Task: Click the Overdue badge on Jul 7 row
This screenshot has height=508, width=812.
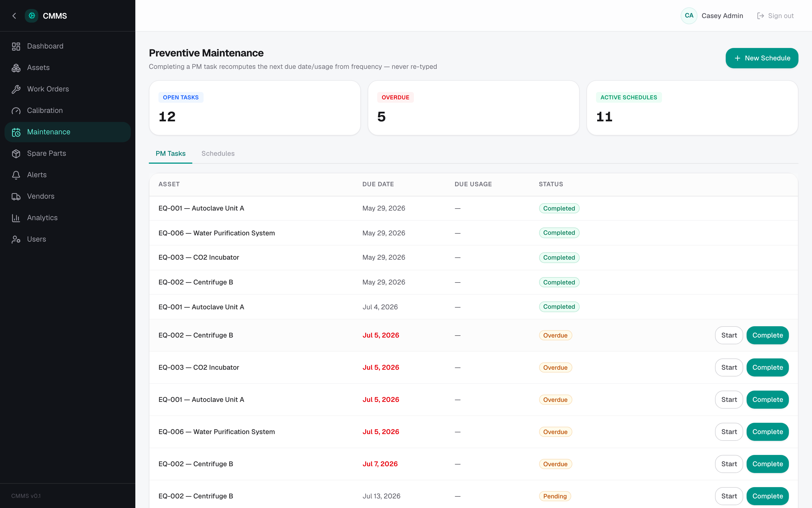Action: (555, 464)
